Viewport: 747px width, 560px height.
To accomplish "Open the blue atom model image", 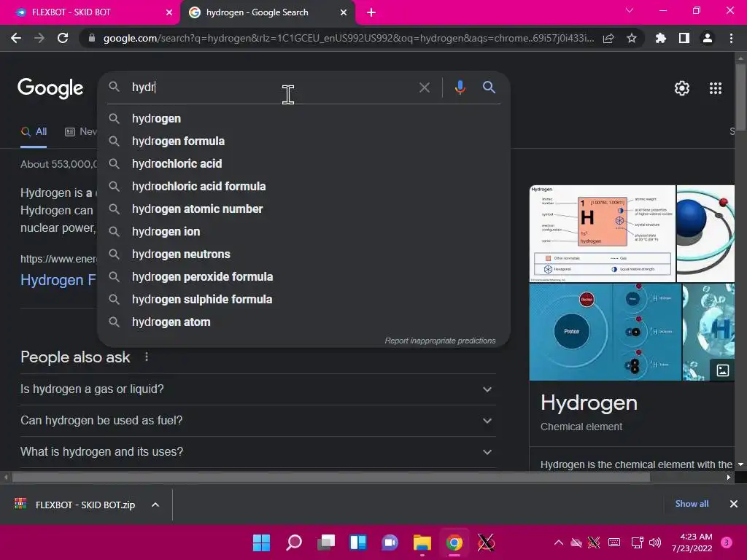I will [705, 234].
